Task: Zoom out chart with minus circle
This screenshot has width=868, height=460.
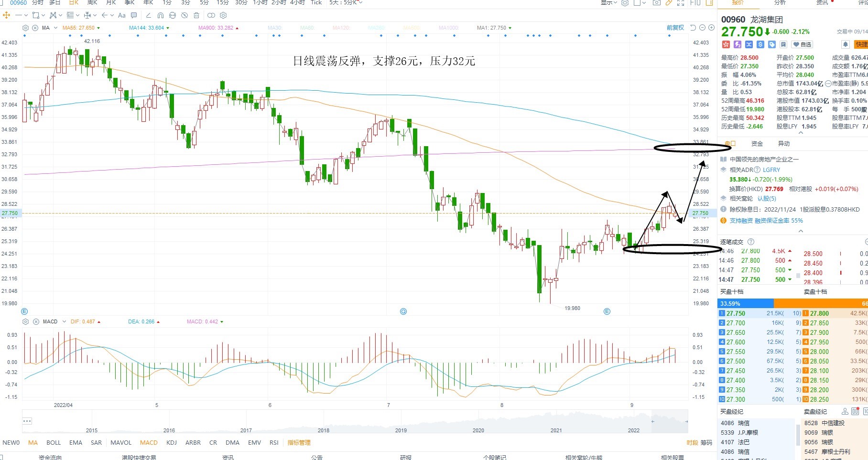Action: 703,28
